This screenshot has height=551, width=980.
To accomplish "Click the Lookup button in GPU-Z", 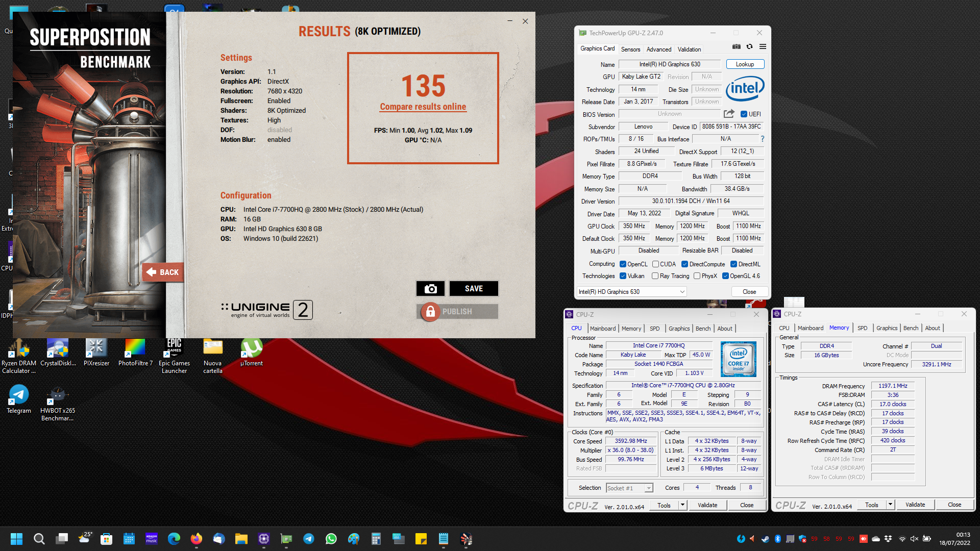I will tap(745, 64).
